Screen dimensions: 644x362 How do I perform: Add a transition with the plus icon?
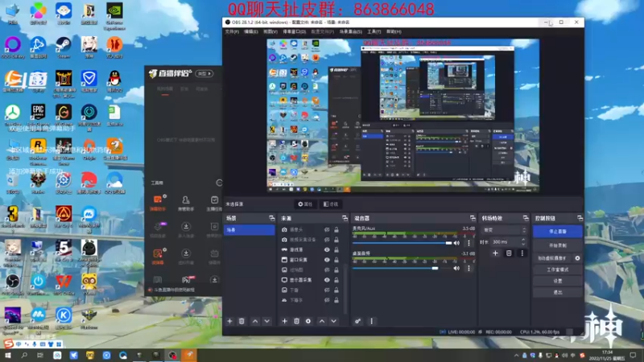coord(495,253)
